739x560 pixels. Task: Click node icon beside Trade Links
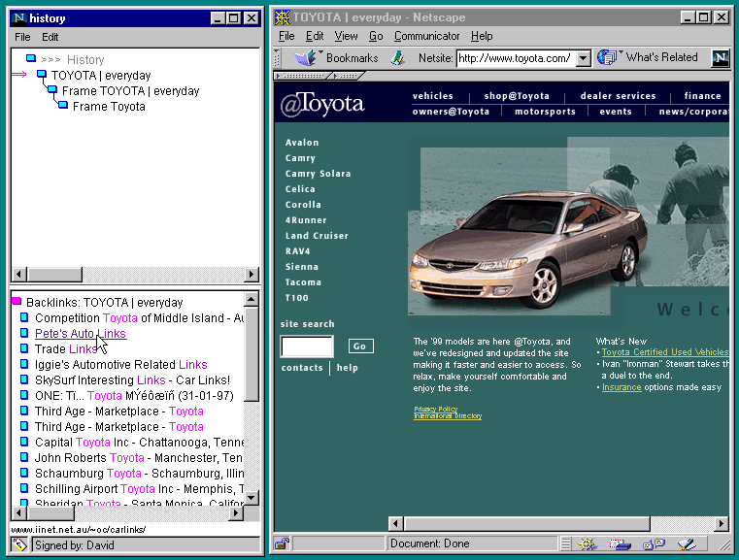coord(24,348)
